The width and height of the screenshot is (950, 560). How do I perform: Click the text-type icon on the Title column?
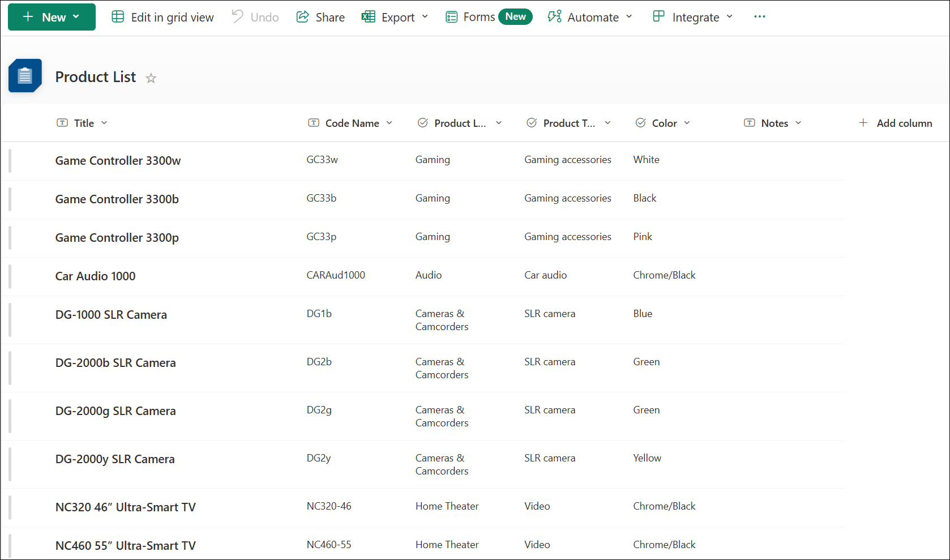pos(62,122)
